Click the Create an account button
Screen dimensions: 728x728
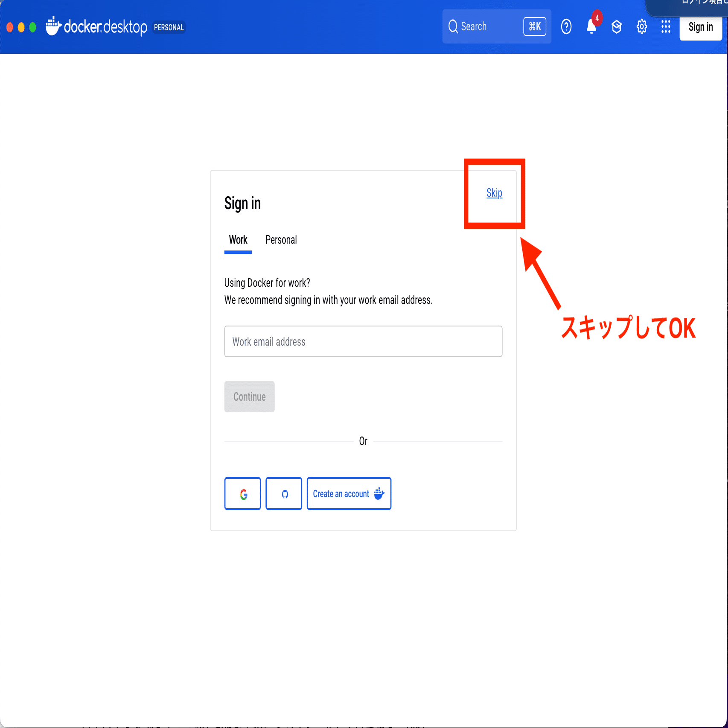[x=349, y=494]
